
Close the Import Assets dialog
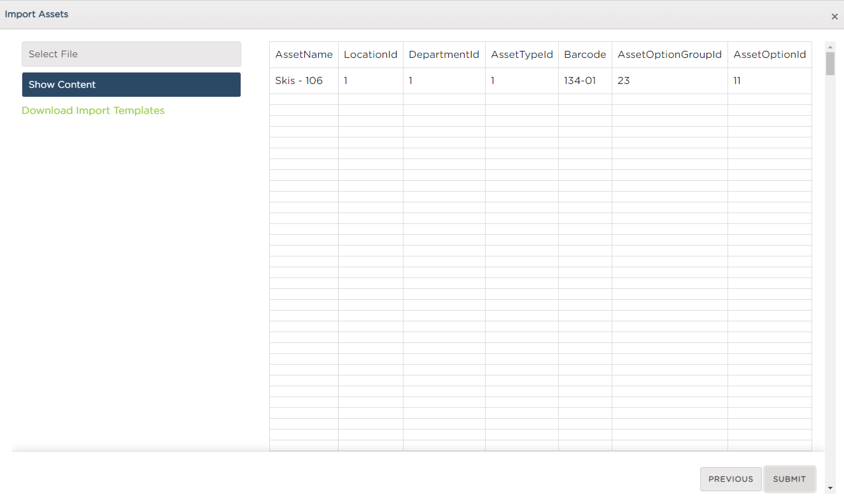pos(834,17)
